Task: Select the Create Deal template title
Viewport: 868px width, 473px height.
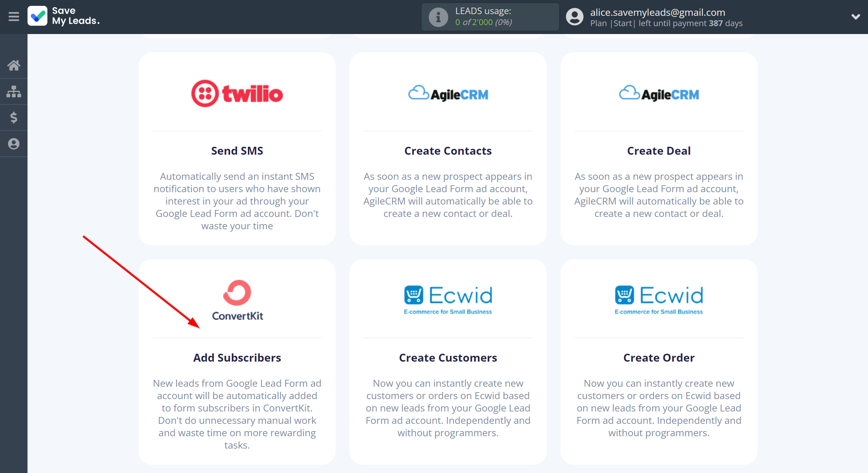Action: tap(659, 151)
